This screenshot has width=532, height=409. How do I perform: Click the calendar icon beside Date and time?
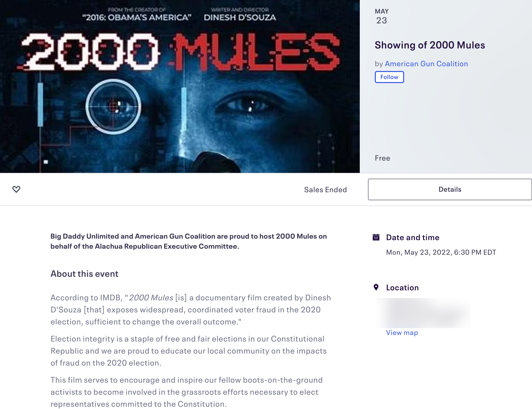[376, 237]
